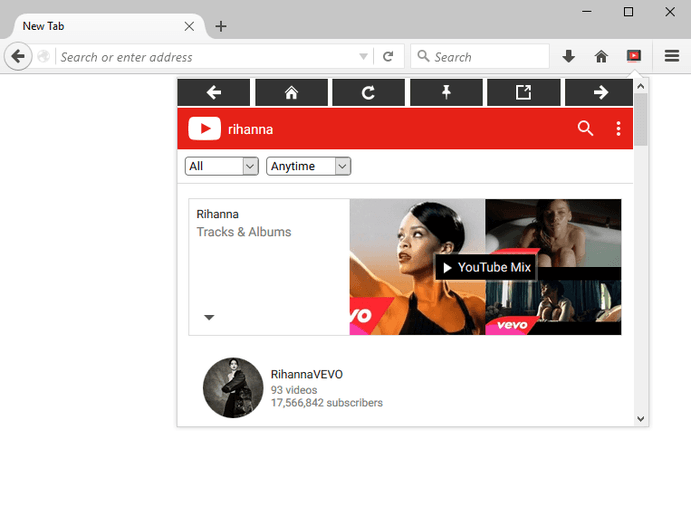Click the RihannaVEVO channel avatar
This screenshot has height=525, width=691.
[x=233, y=387]
